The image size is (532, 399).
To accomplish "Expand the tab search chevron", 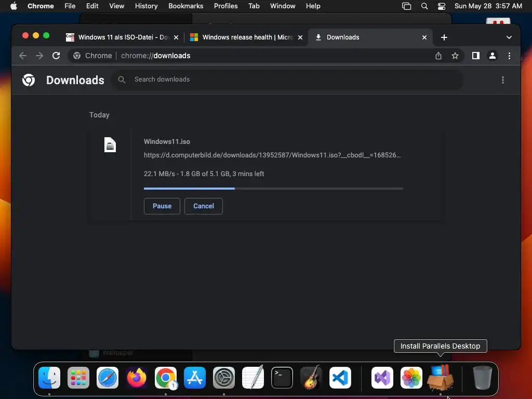I will point(509,37).
